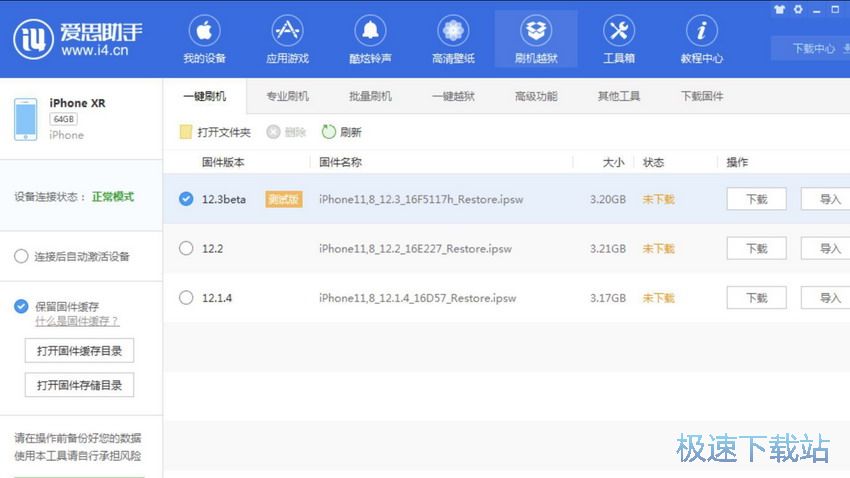850x478 pixels.
Task: Switch to 专业刷机 tab
Action: pyautogui.click(x=287, y=96)
